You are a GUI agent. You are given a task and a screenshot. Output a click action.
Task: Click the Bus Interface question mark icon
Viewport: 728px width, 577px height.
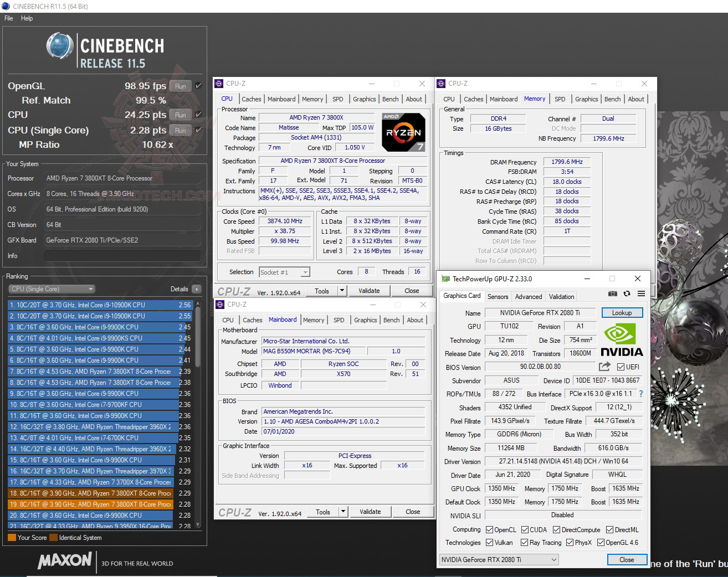641,394
